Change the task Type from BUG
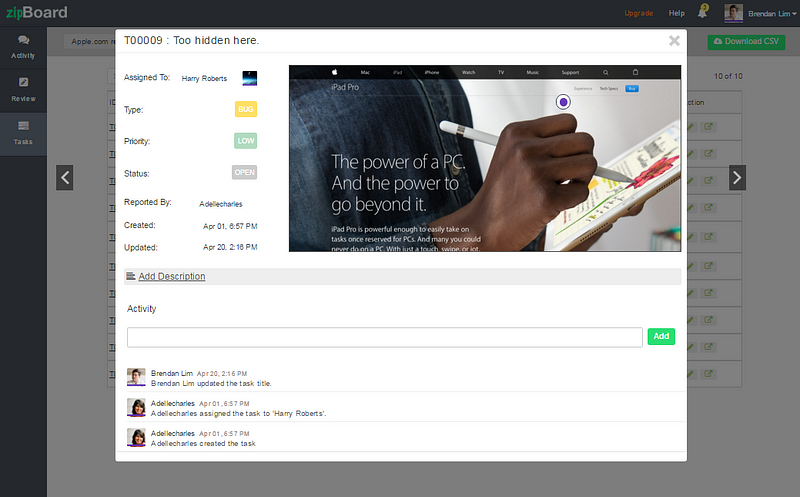The width and height of the screenshot is (800, 497). [245, 109]
